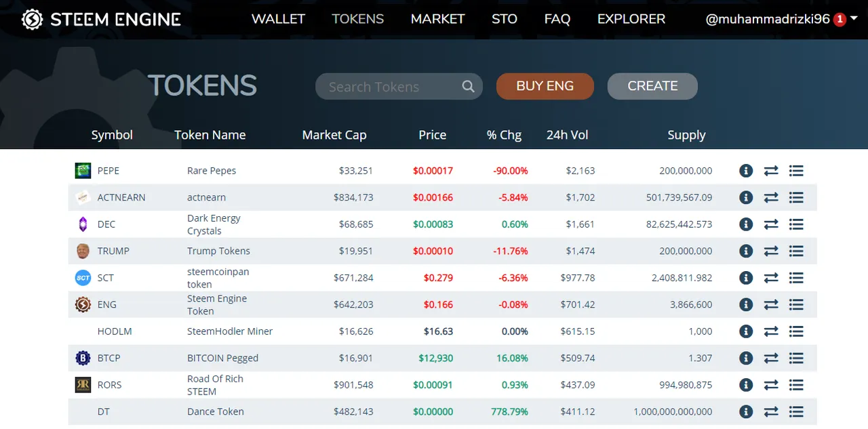Show info for TRUMP token
This screenshot has width=868, height=429.
point(746,251)
